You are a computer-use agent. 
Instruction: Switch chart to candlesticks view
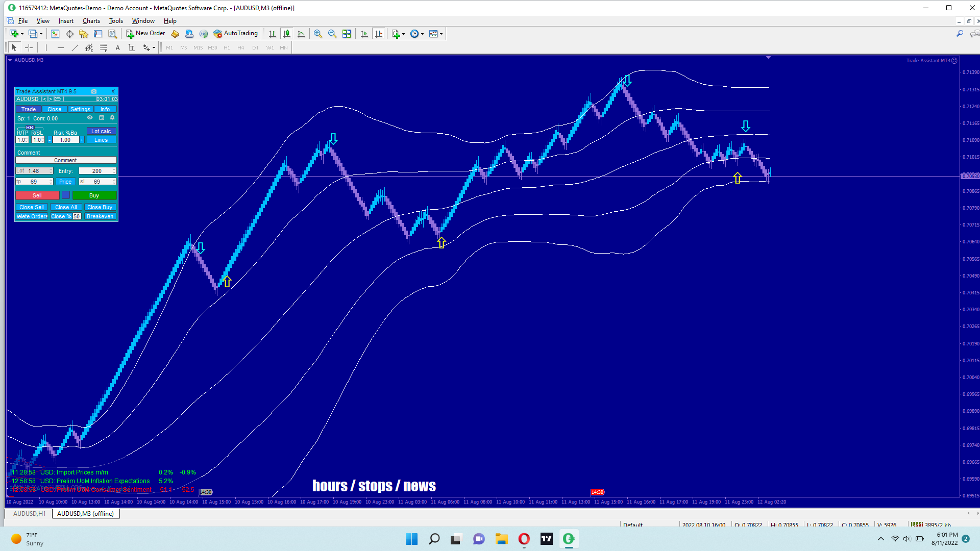point(287,34)
